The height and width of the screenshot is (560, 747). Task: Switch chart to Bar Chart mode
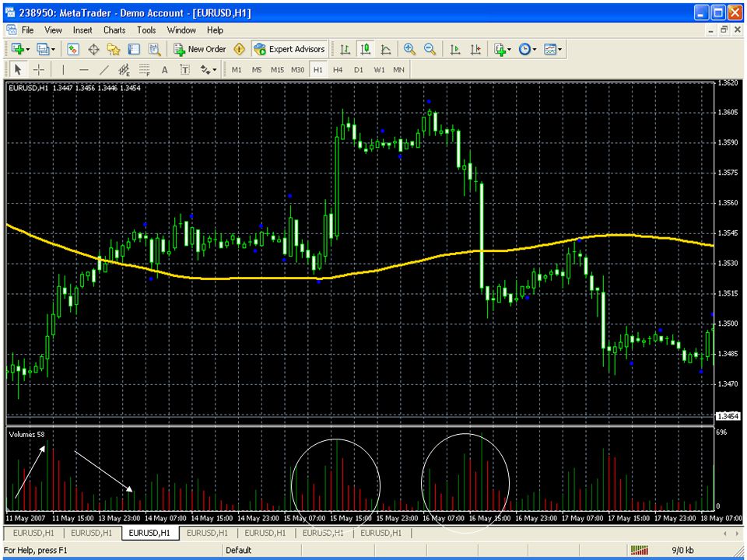click(x=345, y=49)
